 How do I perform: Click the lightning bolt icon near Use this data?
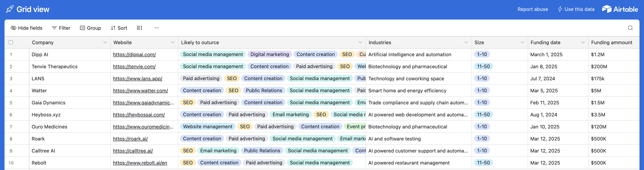(x=560, y=9)
